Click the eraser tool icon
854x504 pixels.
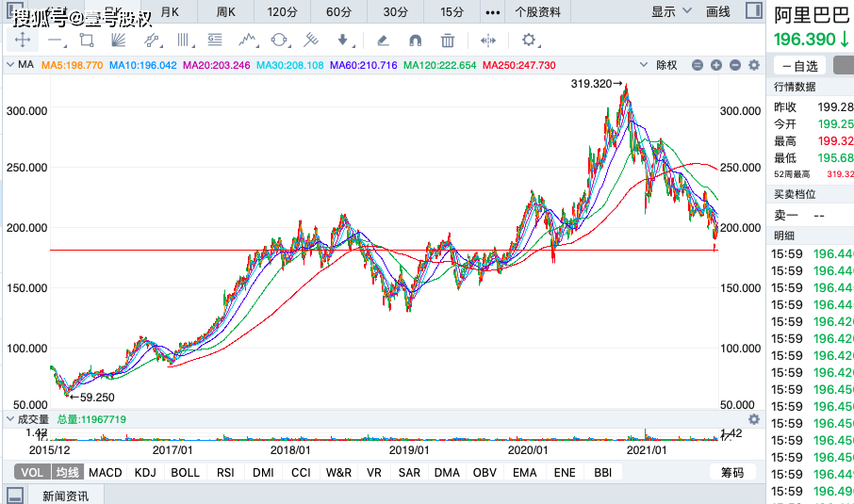(383, 41)
